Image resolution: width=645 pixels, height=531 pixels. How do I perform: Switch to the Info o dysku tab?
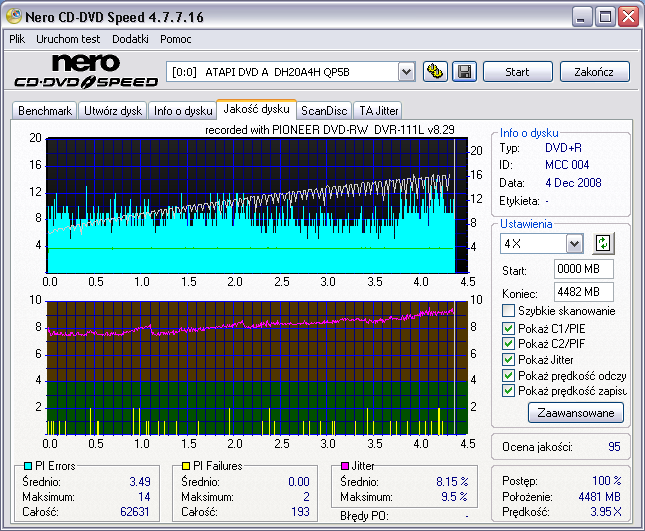(183, 111)
